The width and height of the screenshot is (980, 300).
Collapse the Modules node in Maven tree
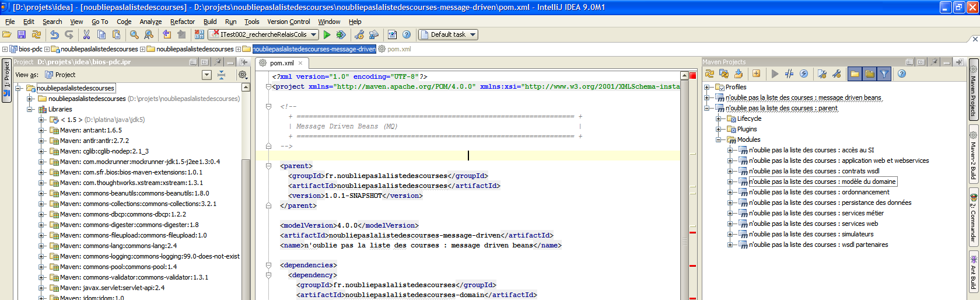tap(719, 140)
